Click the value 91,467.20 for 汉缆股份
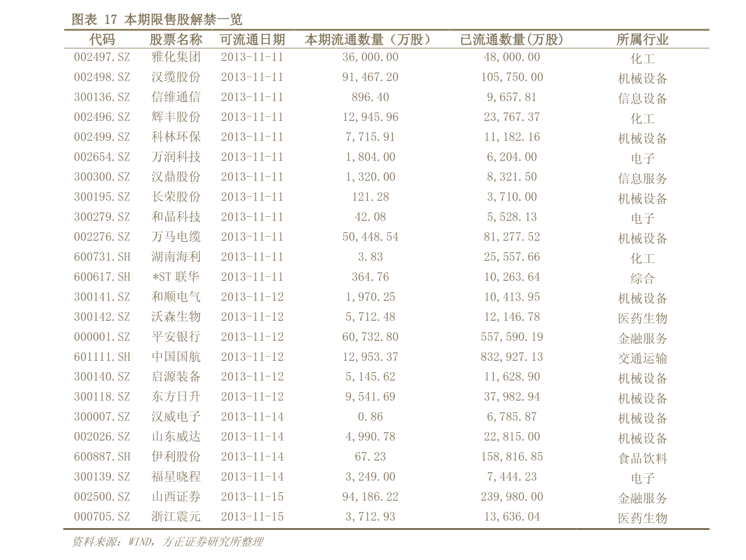The image size is (746, 560). pyautogui.click(x=370, y=77)
